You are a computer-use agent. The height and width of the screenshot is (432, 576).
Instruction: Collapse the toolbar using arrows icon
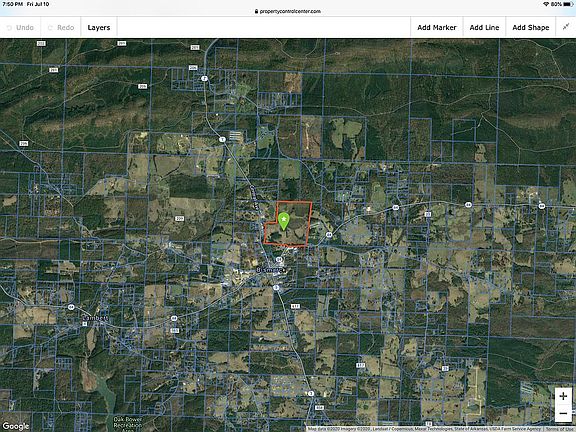tap(566, 27)
